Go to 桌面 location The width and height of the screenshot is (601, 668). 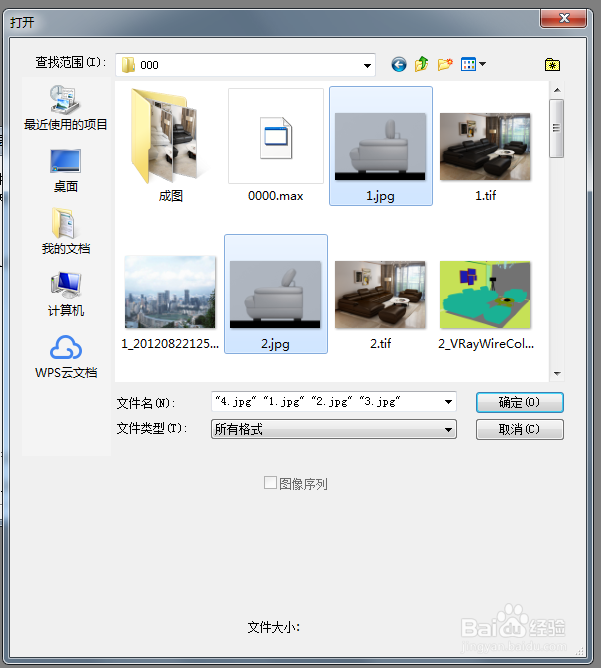66,171
